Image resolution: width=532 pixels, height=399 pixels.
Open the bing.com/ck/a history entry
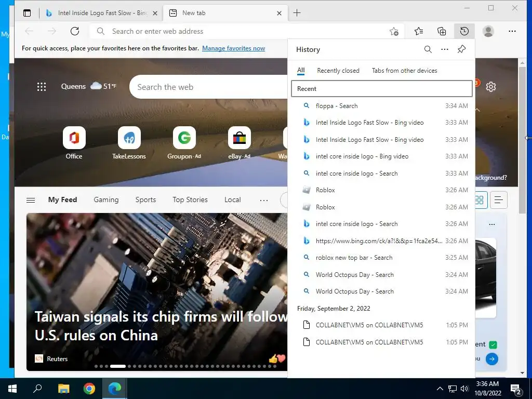pos(382,241)
